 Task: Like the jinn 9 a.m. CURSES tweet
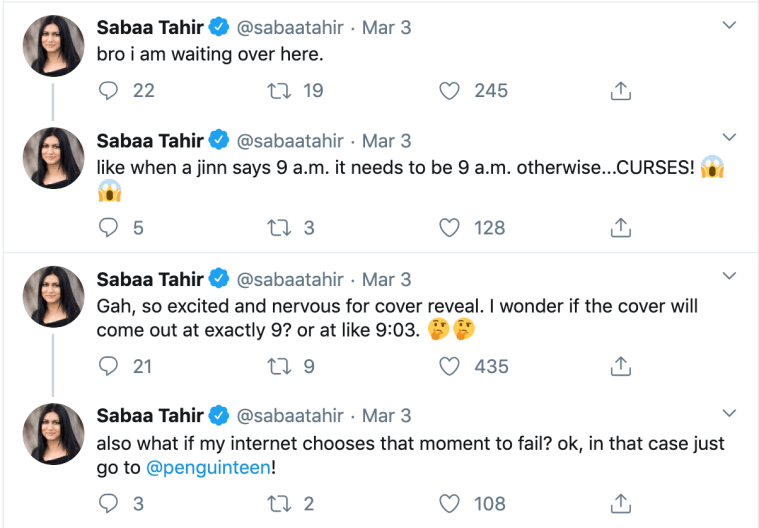pos(450,228)
